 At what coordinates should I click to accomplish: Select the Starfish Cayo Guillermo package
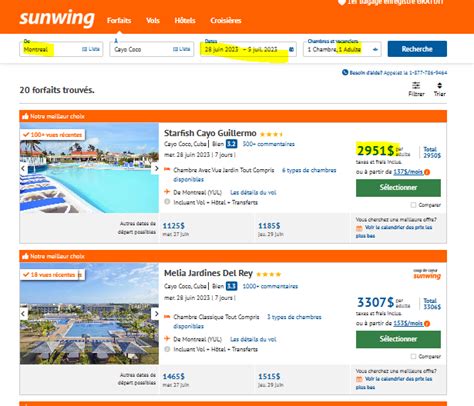pyautogui.click(x=398, y=188)
